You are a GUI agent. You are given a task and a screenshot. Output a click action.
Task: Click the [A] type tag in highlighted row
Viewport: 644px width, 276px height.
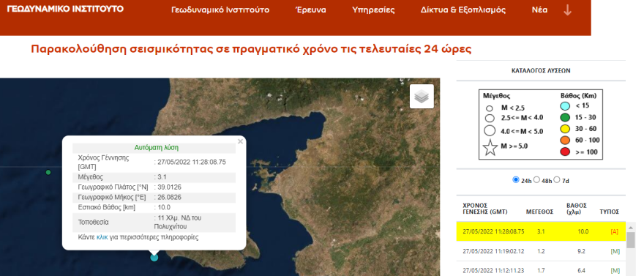[x=615, y=231]
